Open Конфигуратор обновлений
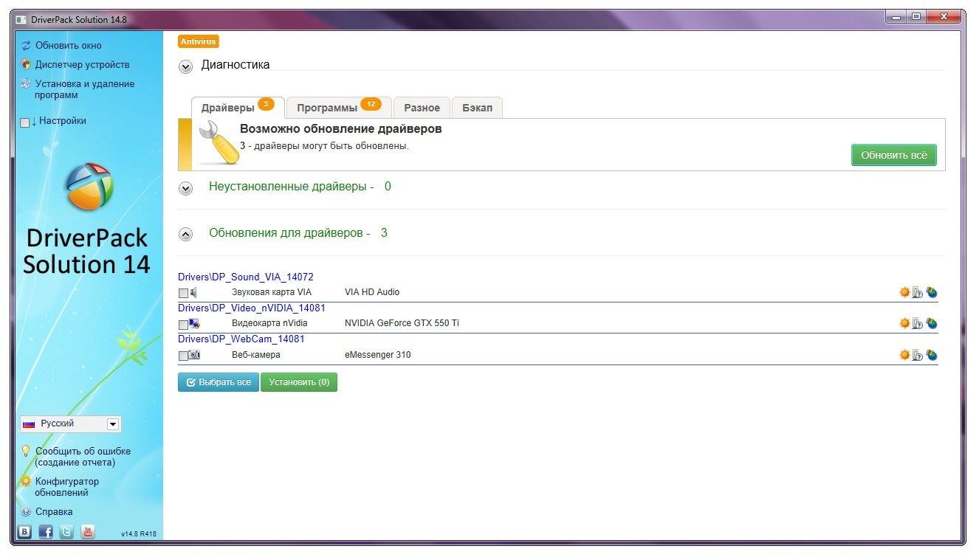This screenshot has width=979, height=560. [x=66, y=487]
